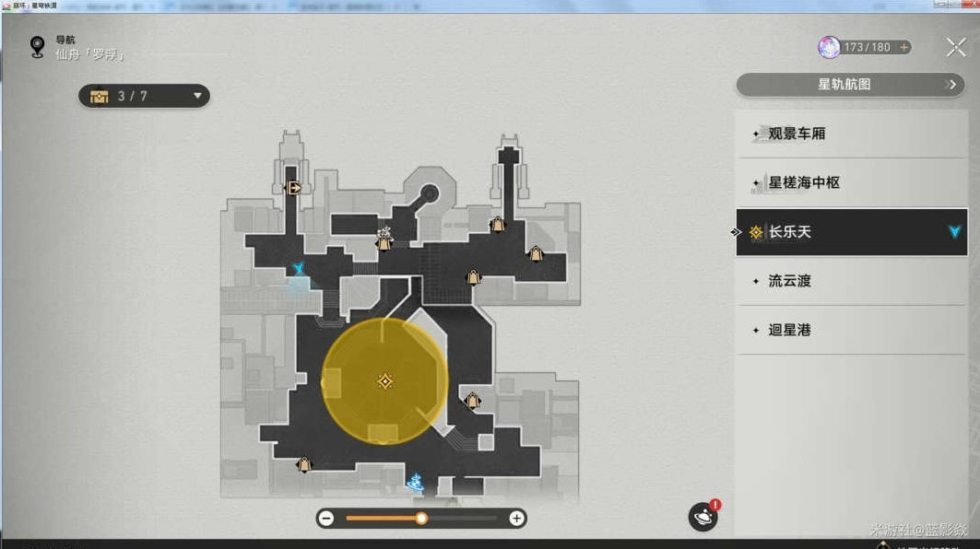Click the blue arrow on 长乐天 entry
The height and width of the screenshot is (549, 980).
(954, 232)
